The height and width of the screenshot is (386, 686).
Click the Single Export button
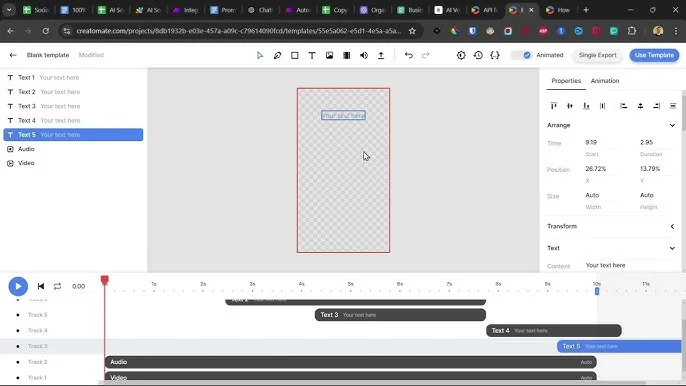597,55
